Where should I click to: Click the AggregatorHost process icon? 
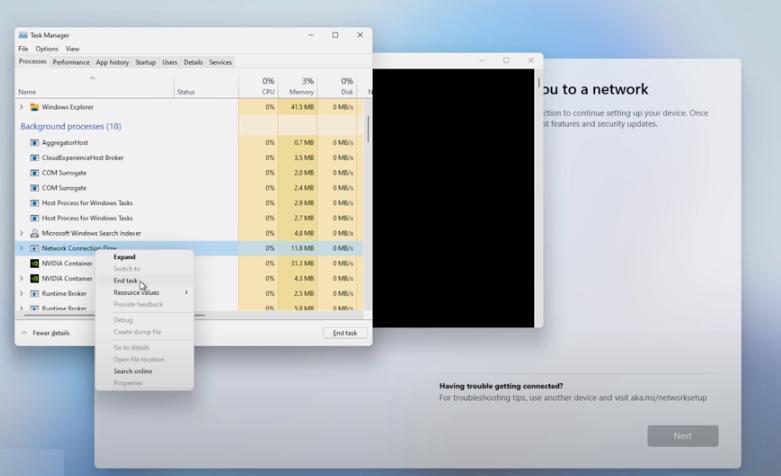[34, 142]
